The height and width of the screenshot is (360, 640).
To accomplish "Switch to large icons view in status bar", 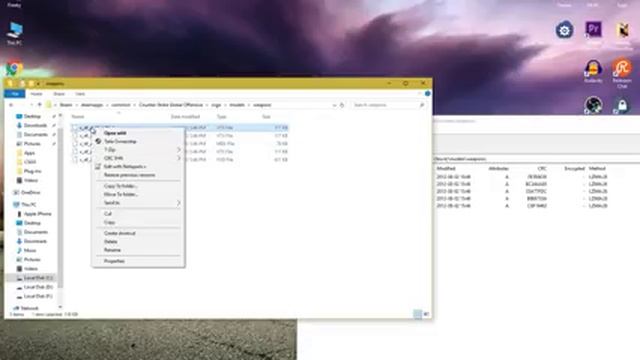I will coord(426,314).
